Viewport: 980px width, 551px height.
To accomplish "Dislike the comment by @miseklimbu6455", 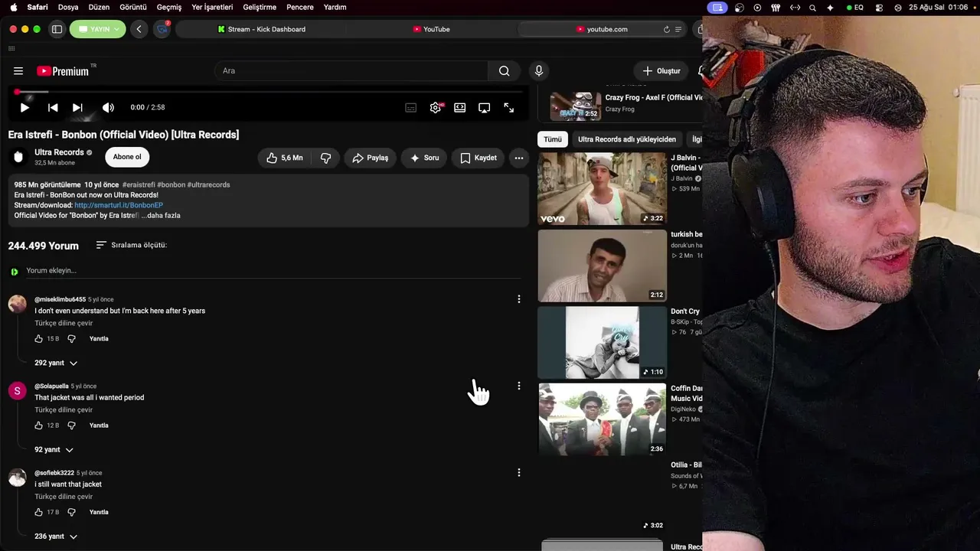I will [71, 339].
